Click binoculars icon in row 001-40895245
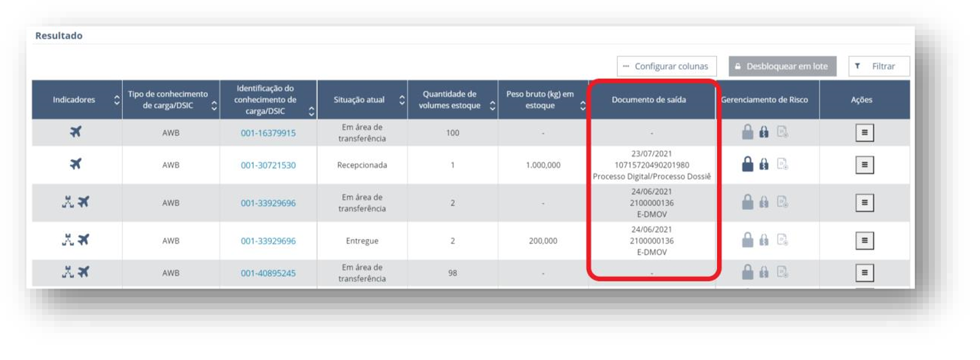 [x=764, y=272]
